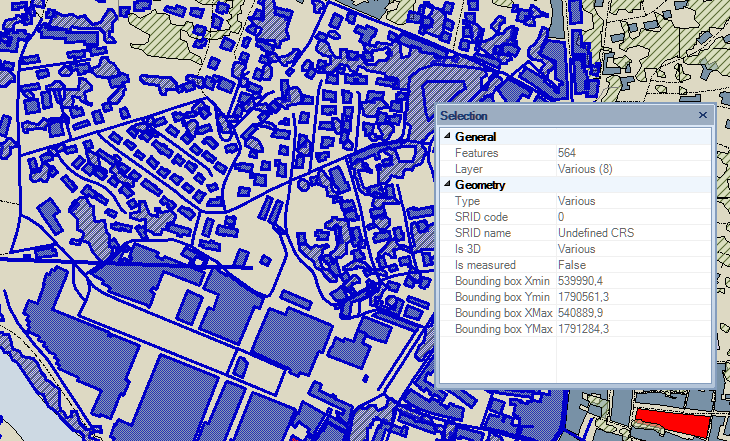Collapse the Geometry section triangle
Image resolution: width=730 pixels, height=441 pixels.
pos(446,185)
